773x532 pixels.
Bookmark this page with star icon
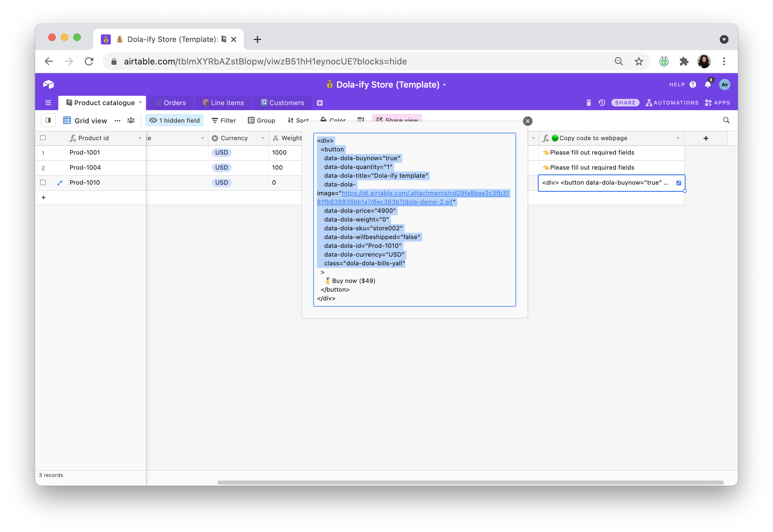638,61
